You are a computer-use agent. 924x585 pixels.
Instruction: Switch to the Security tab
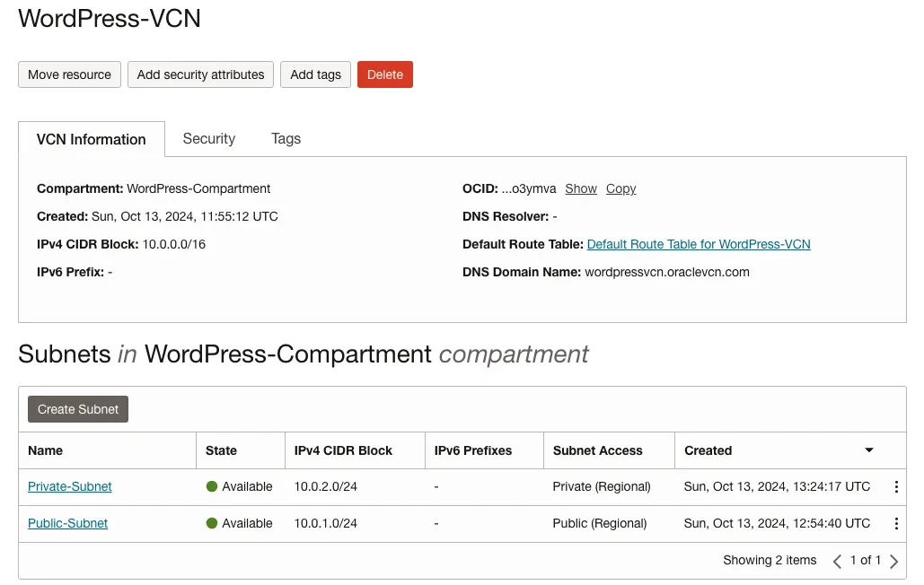(208, 138)
